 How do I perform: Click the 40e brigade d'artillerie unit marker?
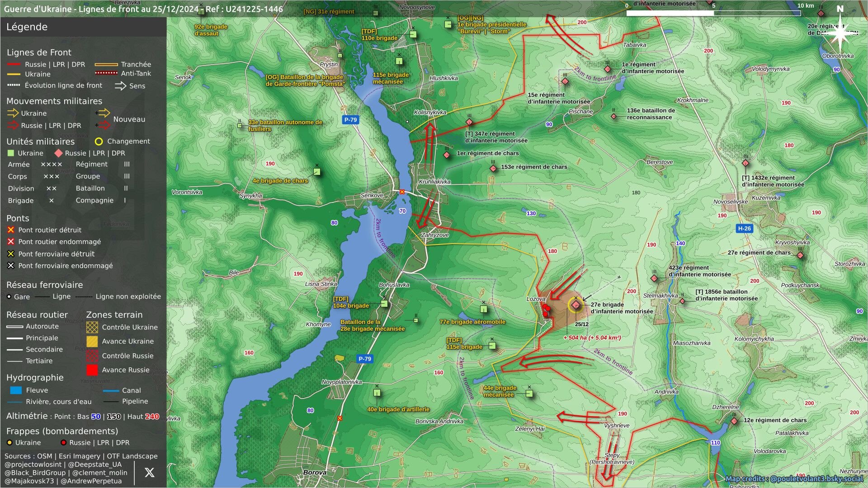click(x=377, y=393)
